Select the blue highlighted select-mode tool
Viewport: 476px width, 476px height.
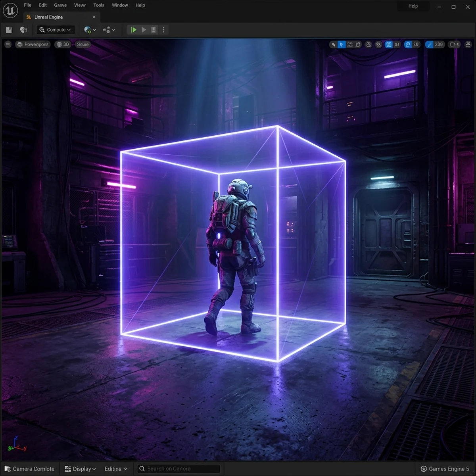tap(341, 44)
